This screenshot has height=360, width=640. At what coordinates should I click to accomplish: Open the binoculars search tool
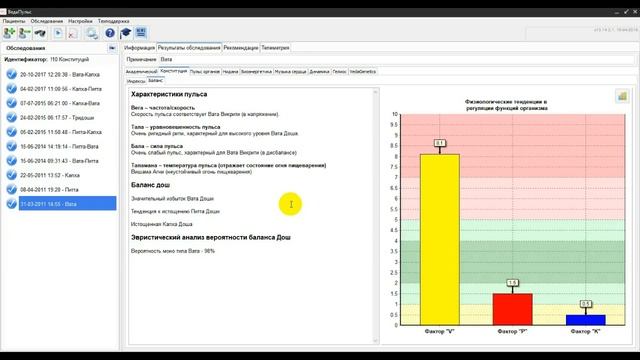[40, 33]
